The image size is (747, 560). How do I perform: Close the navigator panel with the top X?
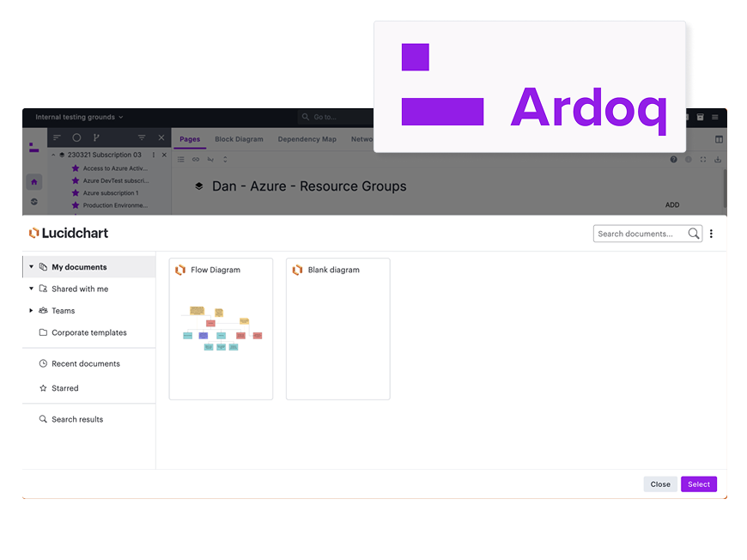(161, 137)
